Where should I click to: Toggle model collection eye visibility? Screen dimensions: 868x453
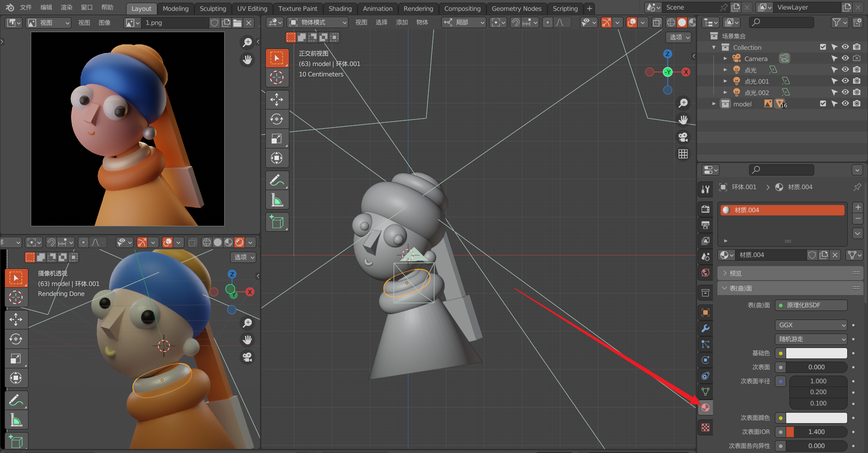(x=845, y=104)
